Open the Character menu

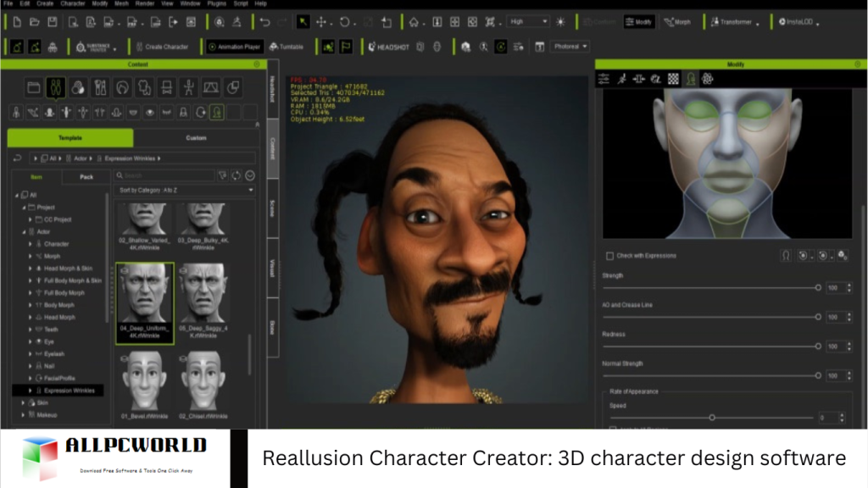[x=73, y=3]
